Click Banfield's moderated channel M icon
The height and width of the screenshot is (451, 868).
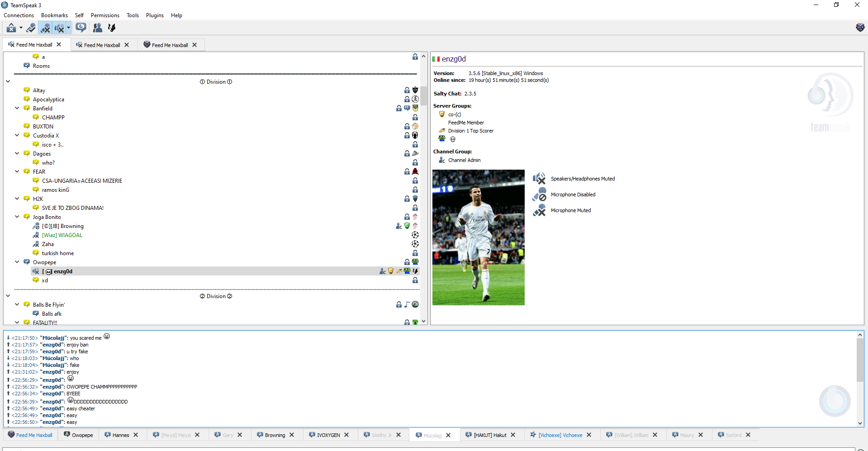coord(407,108)
